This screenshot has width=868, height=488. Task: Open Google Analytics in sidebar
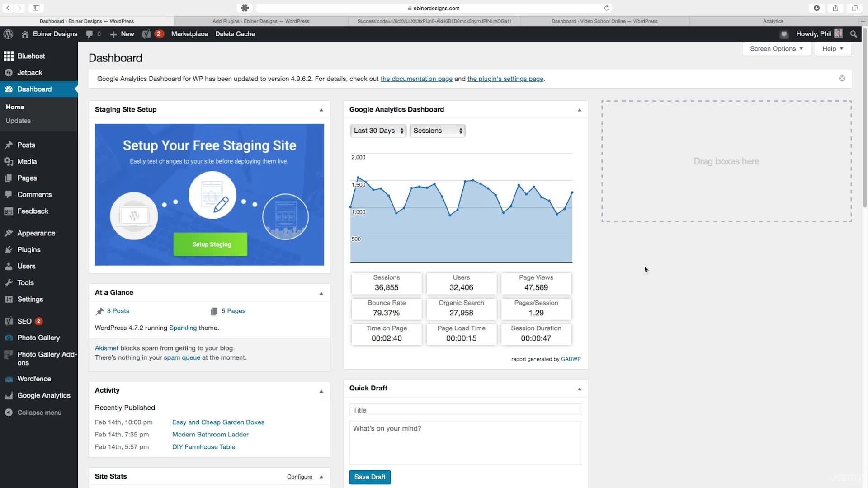[x=39, y=395]
